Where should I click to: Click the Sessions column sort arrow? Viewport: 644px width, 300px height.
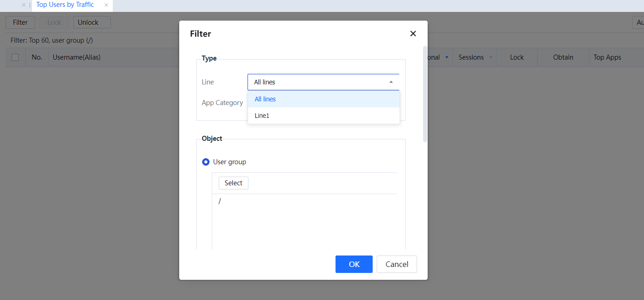pos(491,57)
